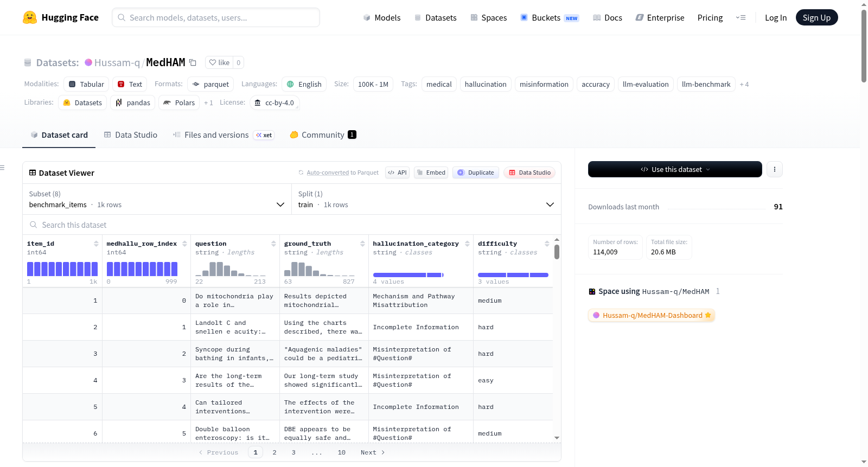868x467 pixels.
Task: Click the Sign Up button
Action: [x=816, y=17]
